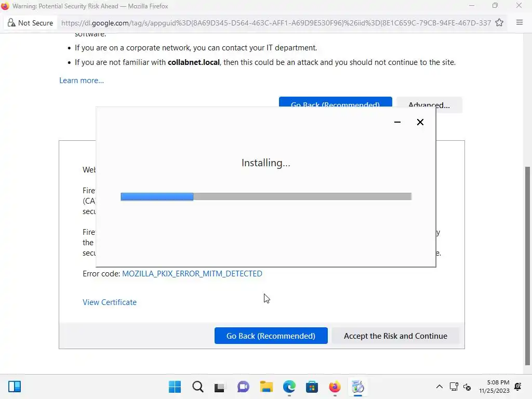
Task: Show hidden system tray icons
Action: pos(440,387)
